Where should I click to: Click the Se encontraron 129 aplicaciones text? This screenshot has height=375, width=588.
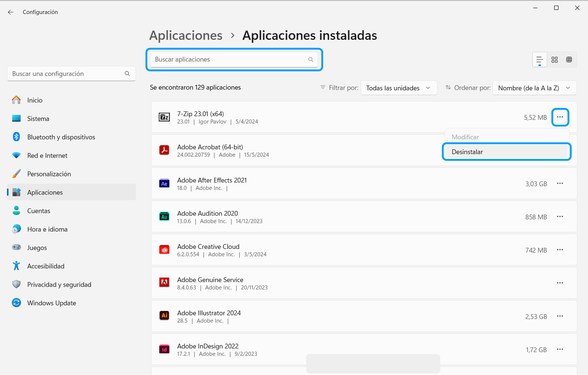[195, 87]
